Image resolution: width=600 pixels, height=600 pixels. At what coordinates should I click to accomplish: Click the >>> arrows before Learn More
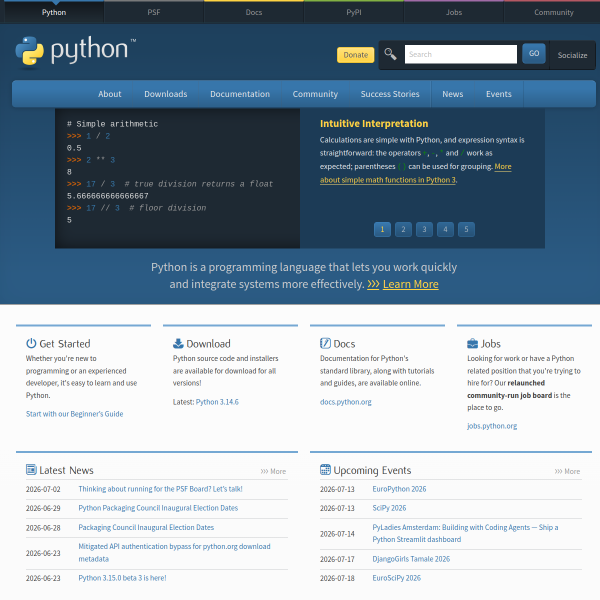tap(373, 284)
